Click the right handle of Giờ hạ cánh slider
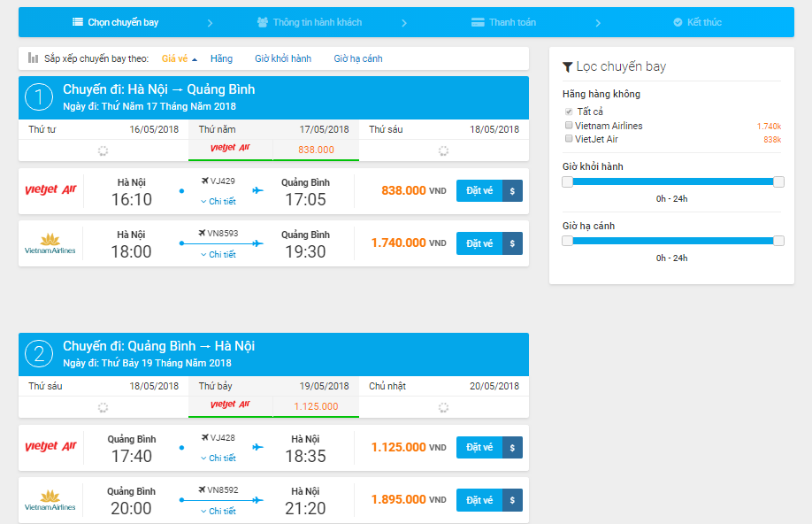The width and height of the screenshot is (812, 524). pyautogui.click(x=778, y=241)
